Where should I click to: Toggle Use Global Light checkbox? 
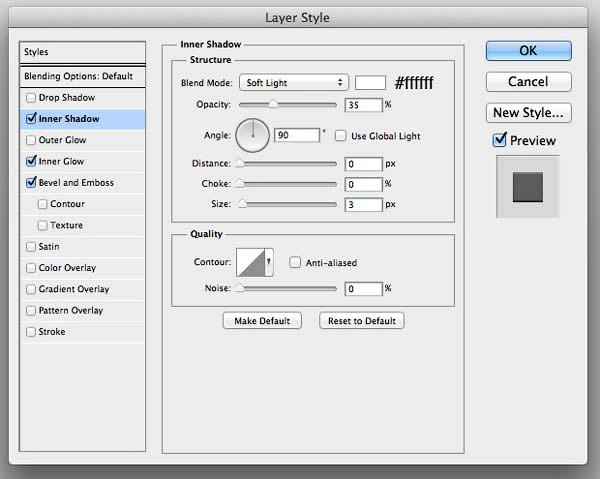(340, 136)
